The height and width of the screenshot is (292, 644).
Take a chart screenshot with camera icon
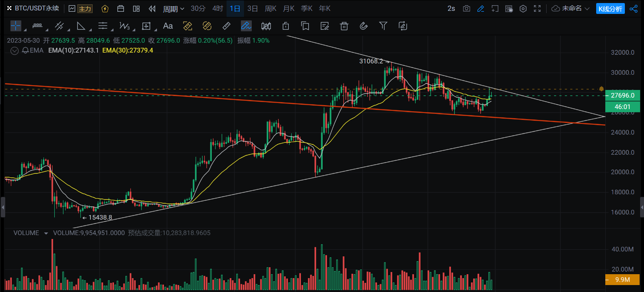[x=467, y=8]
